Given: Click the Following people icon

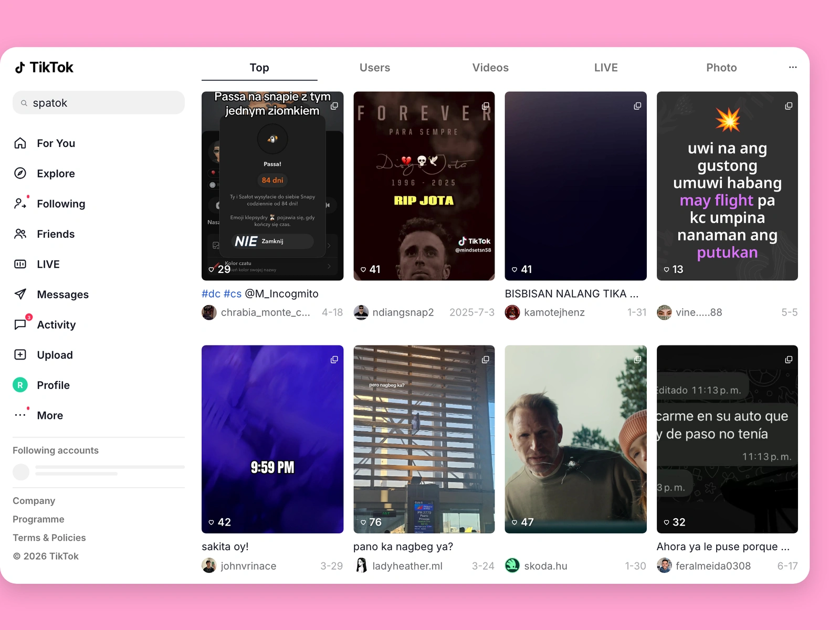Looking at the screenshot, I should pyautogui.click(x=20, y=204).
